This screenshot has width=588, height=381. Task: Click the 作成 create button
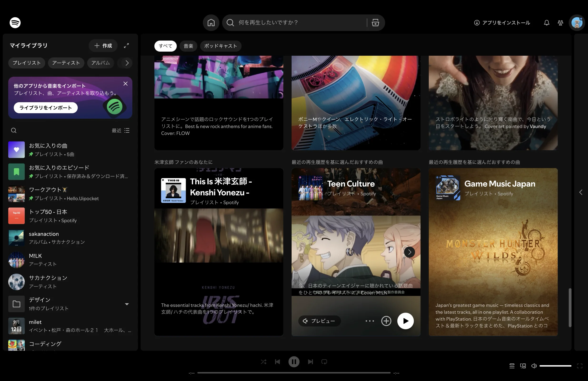[103, 45]
